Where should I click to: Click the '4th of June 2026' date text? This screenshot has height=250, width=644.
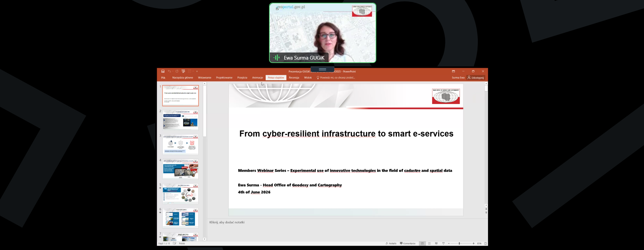pos(254,192)
